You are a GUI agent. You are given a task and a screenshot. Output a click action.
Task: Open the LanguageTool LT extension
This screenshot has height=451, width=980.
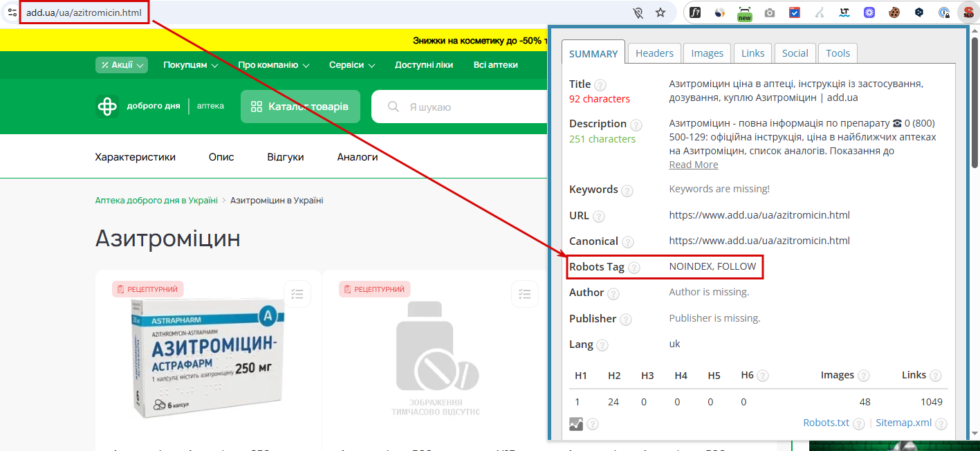pyautogui.click(x=844, y=12)
